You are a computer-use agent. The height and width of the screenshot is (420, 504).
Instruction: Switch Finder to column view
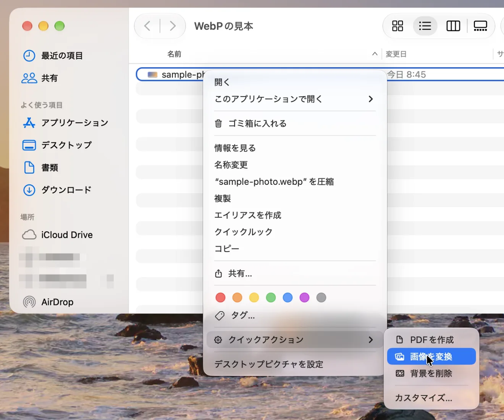[453, 26]
